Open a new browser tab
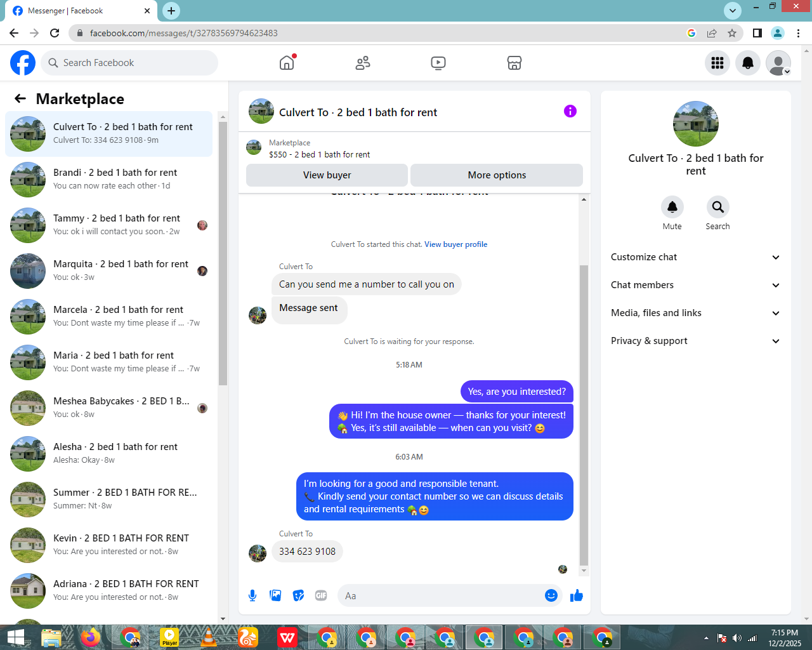 tap(171, 11)
